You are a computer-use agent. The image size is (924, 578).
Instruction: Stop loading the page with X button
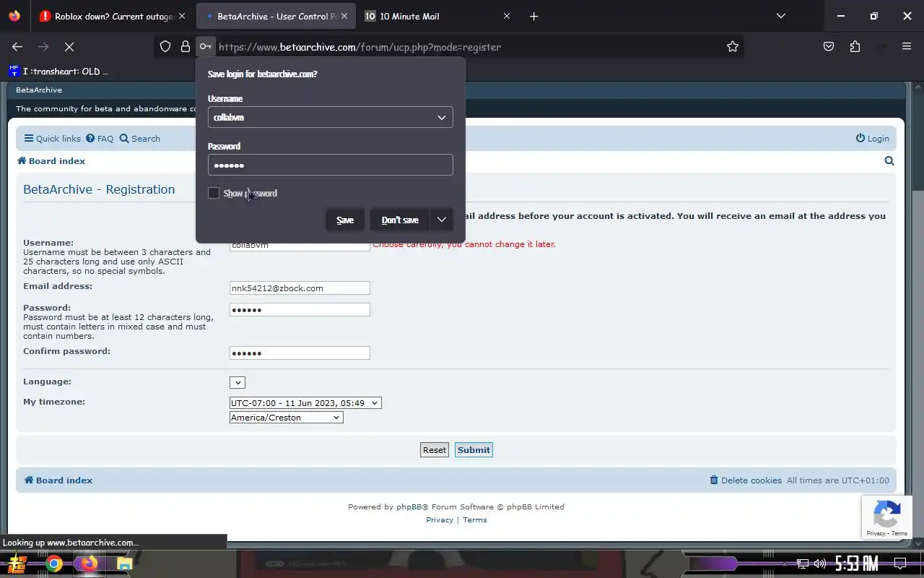click(69, 47)
